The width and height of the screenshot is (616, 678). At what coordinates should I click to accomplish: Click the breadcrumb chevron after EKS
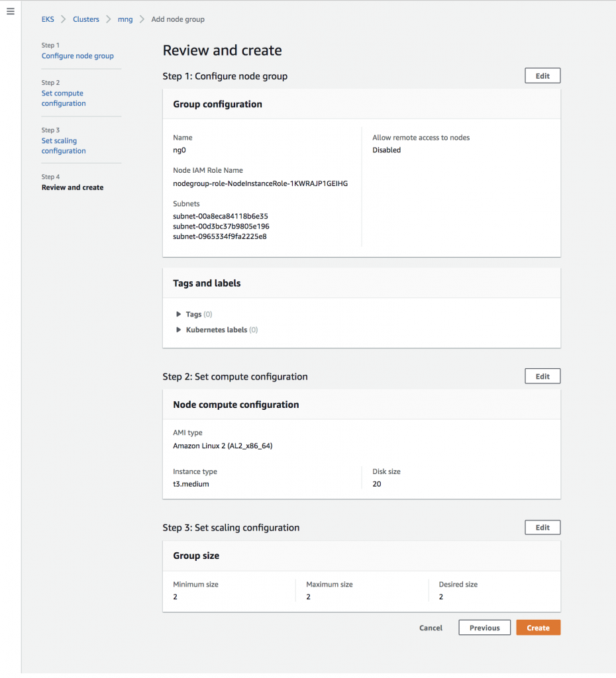pos(64,19)
